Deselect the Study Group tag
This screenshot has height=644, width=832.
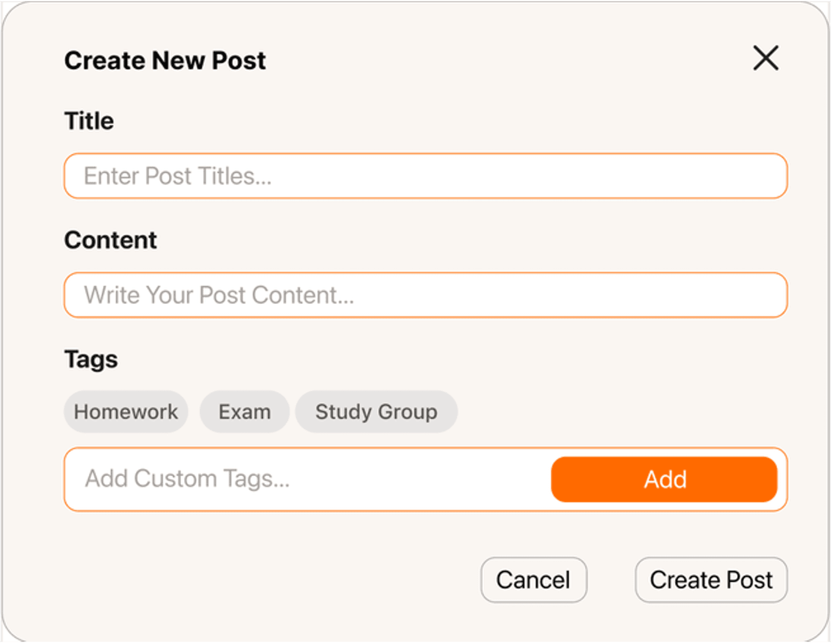[376, 411]
